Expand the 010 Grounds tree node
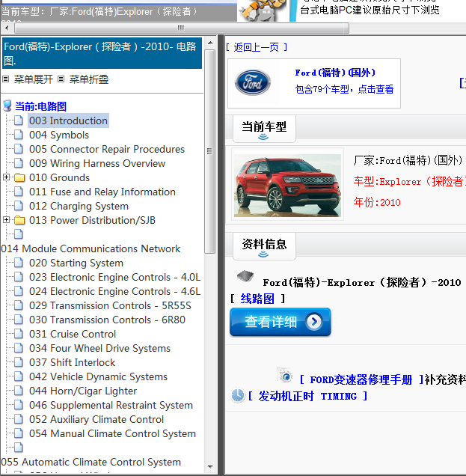466x476 pixels. click(x=6, y=177)
